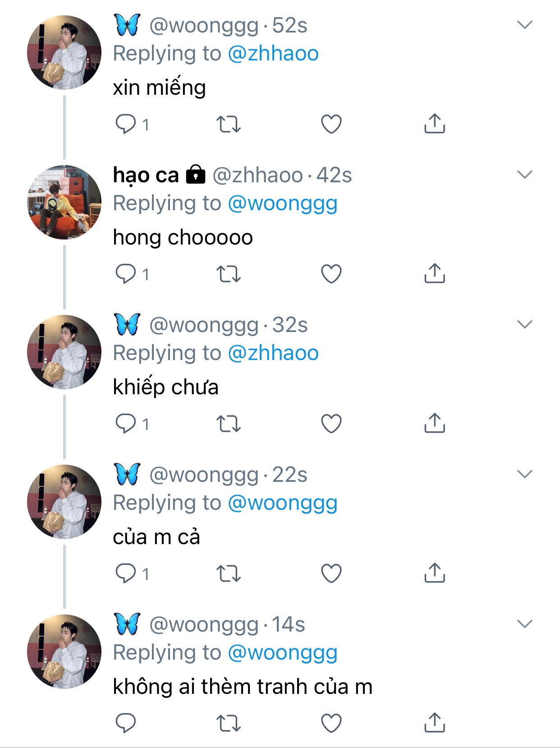
Task: Like the "khiếp chưa" tweet
Action: (331, 424)
